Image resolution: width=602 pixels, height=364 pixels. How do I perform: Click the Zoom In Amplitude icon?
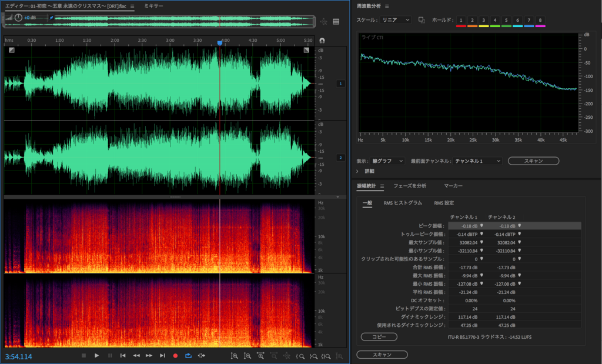[234, 356]
